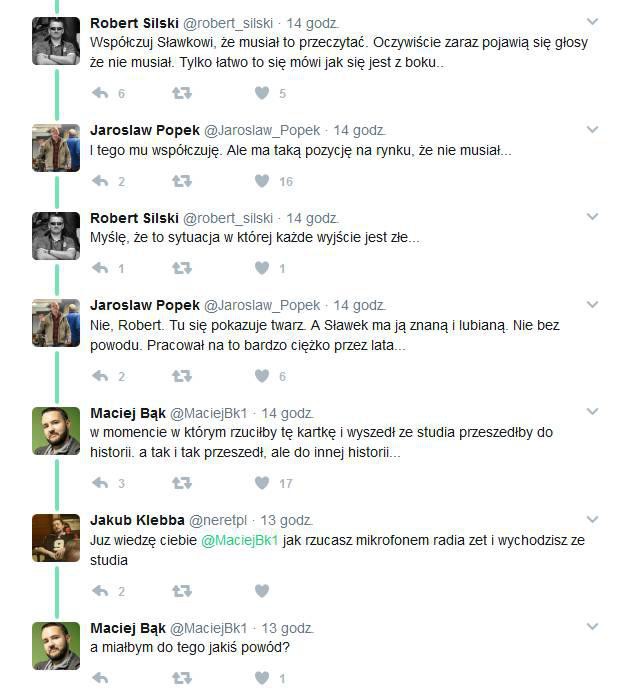Viewport: 622px width, 694px height.
Task: Reply to Jaroslaw Popek's first tweet
Action: click(x=100, y=181)
